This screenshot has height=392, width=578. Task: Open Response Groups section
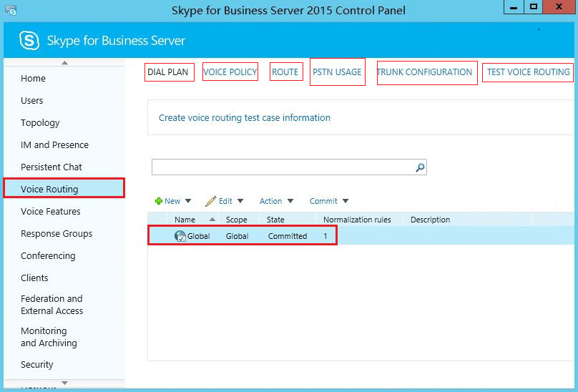57,234
